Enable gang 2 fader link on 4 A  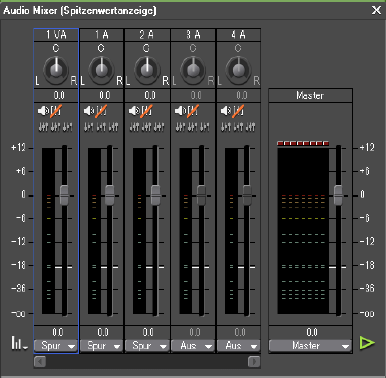pyautogui.click(x=238, y=127)
